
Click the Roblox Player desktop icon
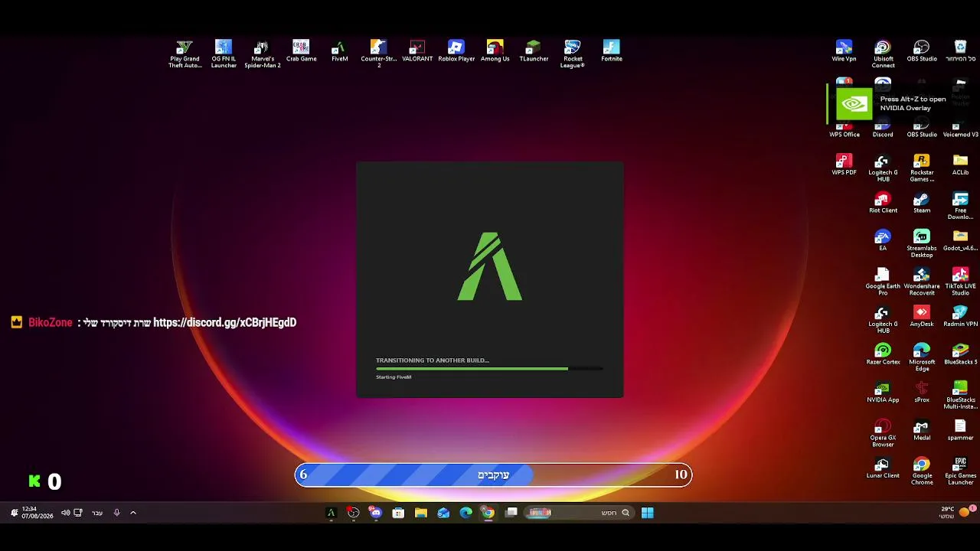[x=456, y=51]
